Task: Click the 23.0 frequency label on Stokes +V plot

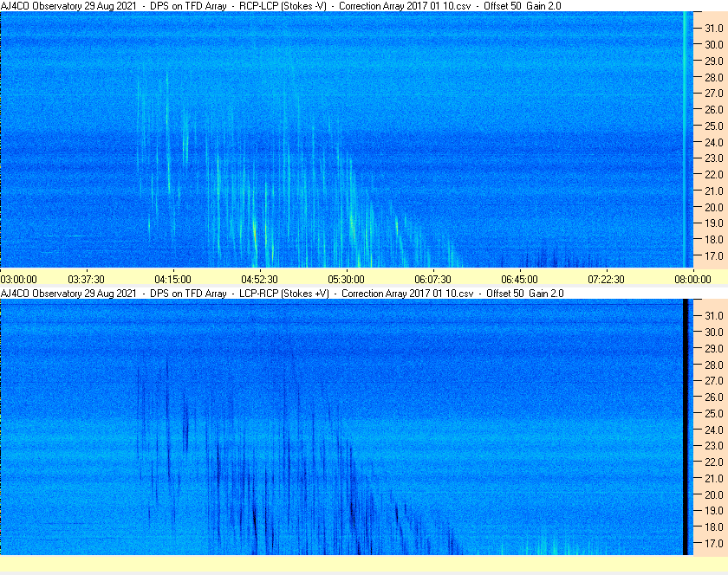Action: click(x=714, y=445)
